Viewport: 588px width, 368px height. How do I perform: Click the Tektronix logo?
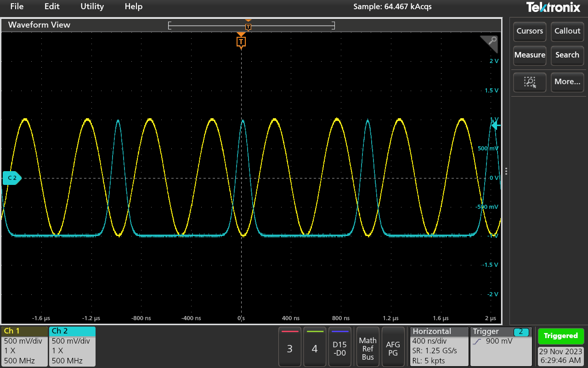point(553,7)
